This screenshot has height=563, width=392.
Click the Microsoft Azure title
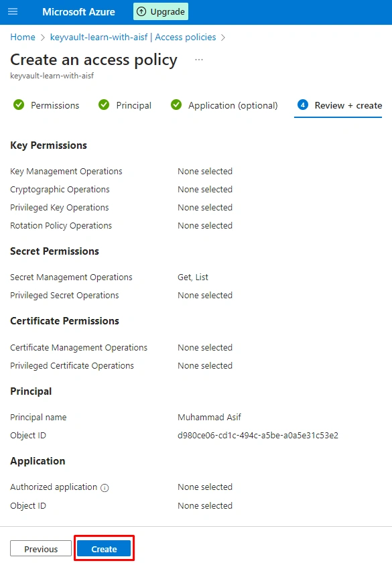pyautogui.click(x=78, y=12)
